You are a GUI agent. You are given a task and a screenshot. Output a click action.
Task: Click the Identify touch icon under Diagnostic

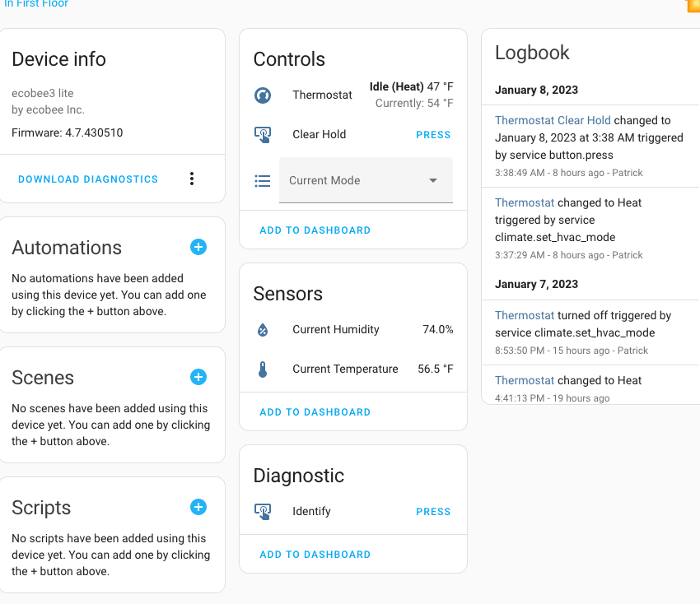(x=263, y=511)
